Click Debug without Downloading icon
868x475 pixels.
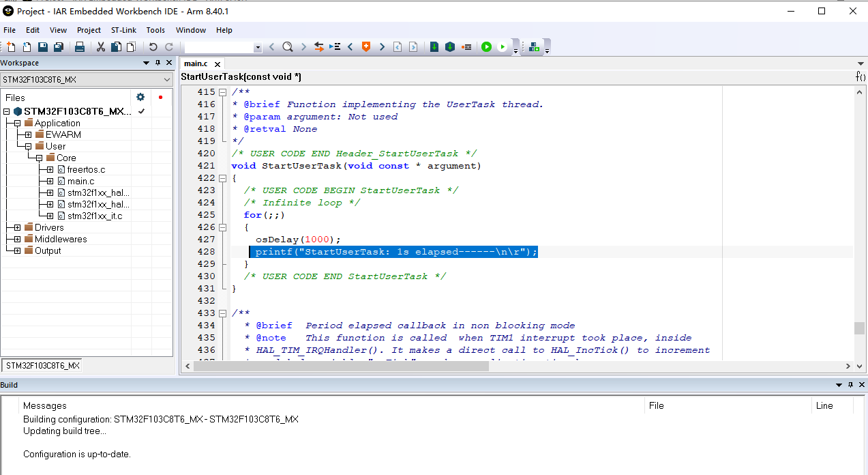coord(503,47)
